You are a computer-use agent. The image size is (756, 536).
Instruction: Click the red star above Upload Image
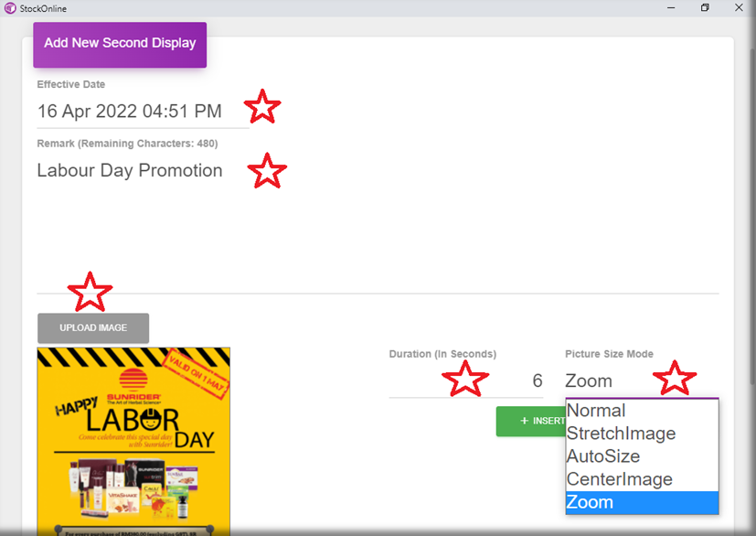click(91, 292)
